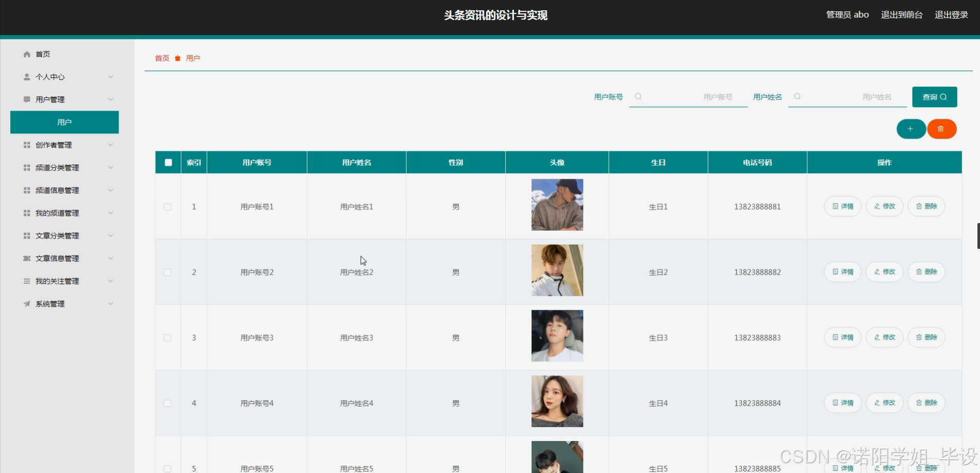Click 删除 for 用户账号2
Screen dimensions: 980x473
[x=926, y=272]
